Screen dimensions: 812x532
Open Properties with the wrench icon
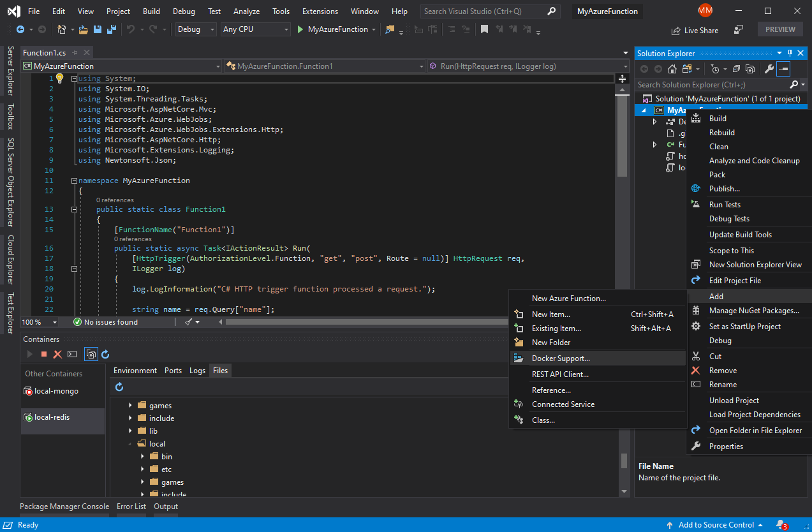[x=769, y=68]
